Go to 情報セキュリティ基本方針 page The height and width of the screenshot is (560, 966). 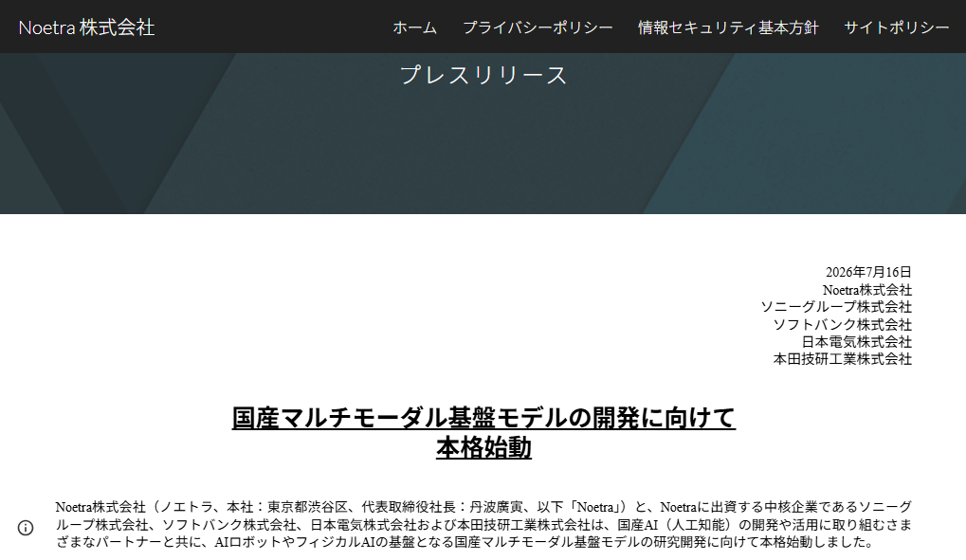coord(728,27)
